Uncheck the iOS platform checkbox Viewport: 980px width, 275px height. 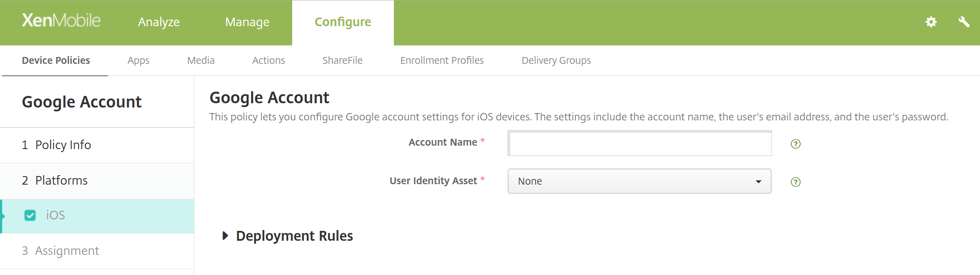pos(30,215)
